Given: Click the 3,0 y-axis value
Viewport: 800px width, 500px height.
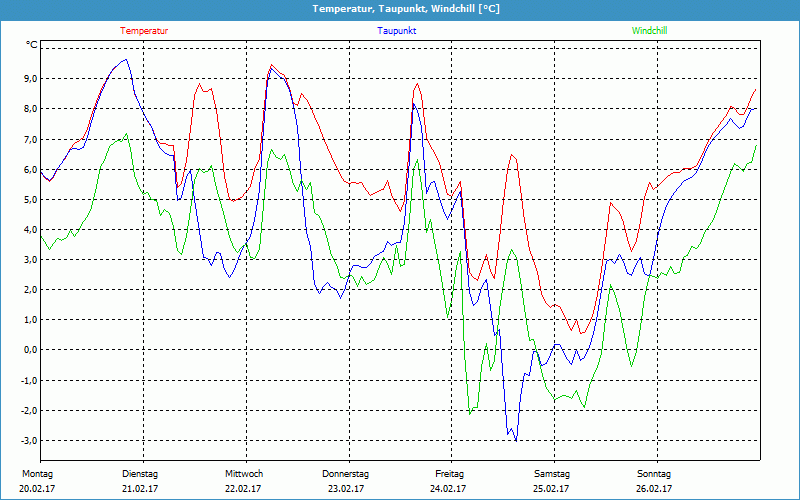Looking at the screenshot, I should (31, 260).
